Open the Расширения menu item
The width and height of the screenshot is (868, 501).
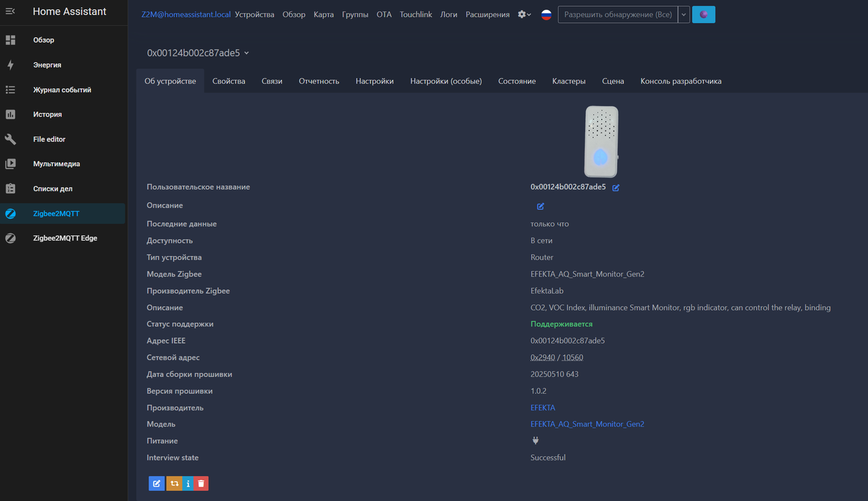tap(488, 14)
